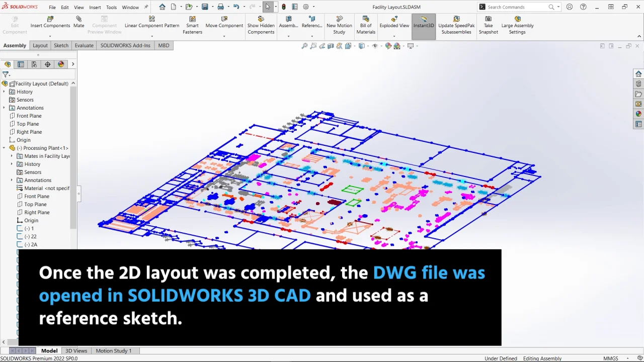Click the tree filter funnel icon

(x=6, y=74)
